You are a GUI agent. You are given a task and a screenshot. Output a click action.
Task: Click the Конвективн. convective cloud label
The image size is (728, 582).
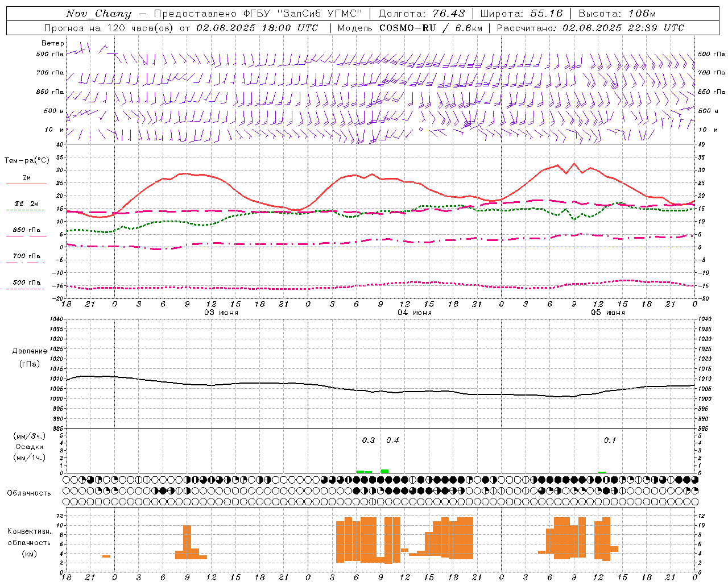coord(29,531)
